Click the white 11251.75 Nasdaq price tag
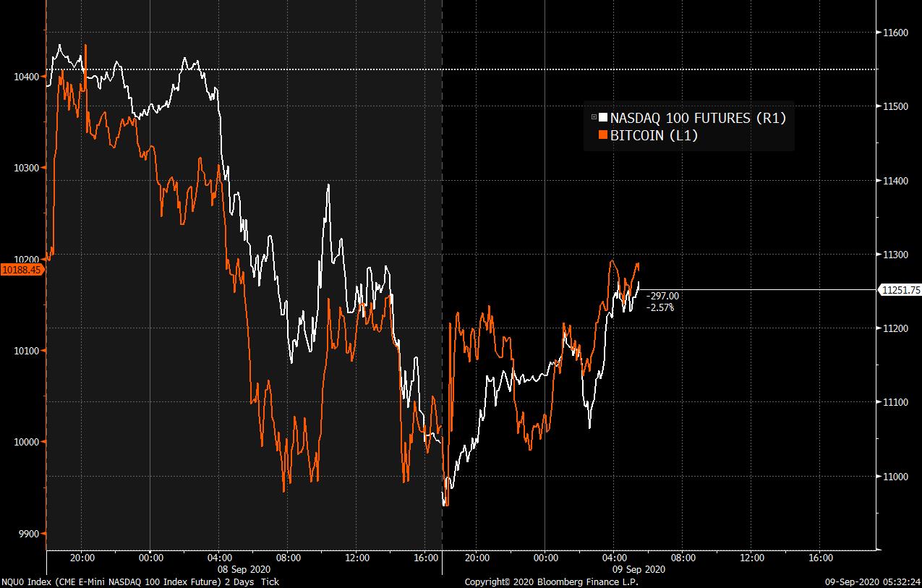The height and width of the screenshot is (588, 922). click(x=900, y=290)
